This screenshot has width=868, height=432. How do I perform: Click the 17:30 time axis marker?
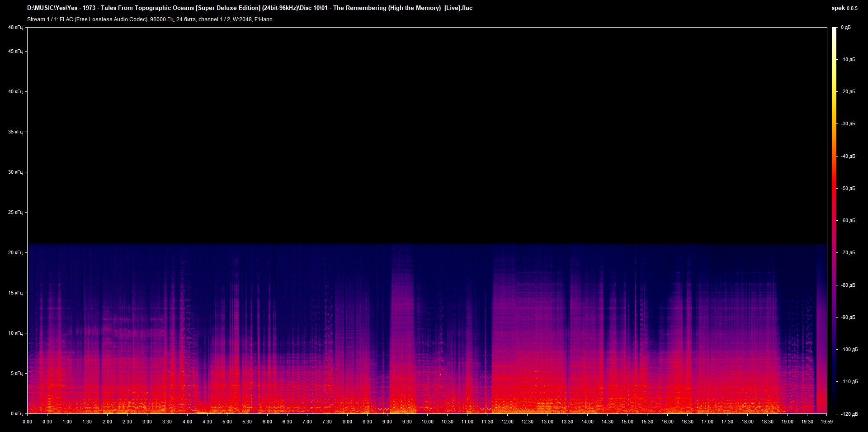(727, 422)
